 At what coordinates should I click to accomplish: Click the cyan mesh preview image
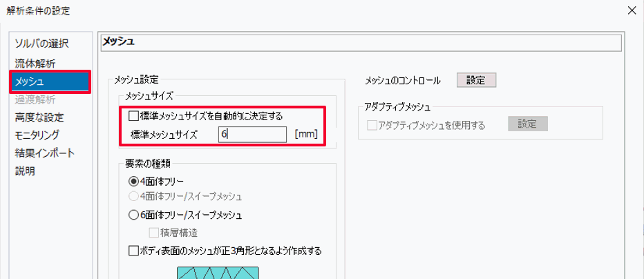point(216,273)
